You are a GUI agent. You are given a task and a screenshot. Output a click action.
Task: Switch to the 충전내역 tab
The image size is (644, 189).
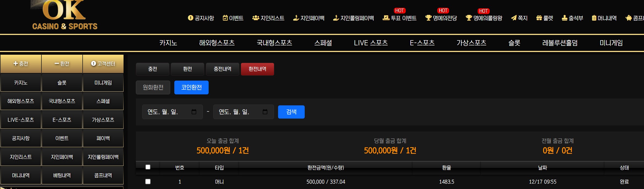(222, 69)
